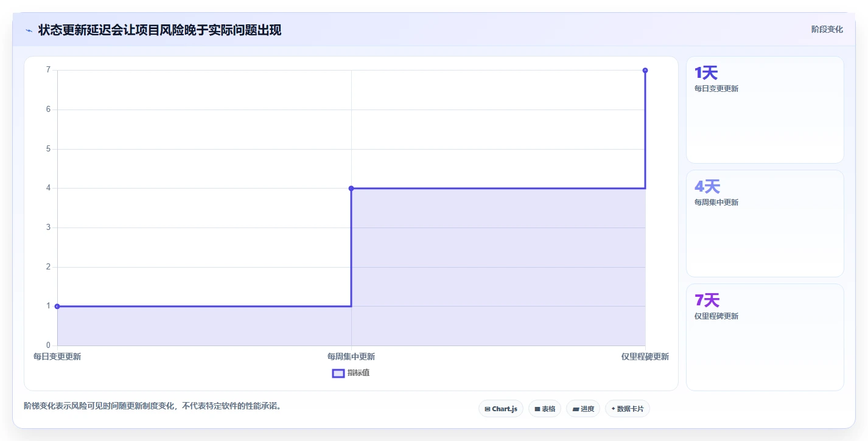Screen dimensions: 868x441
Task: Open the 4天 每周集中更新 card
Action: (x=765, y=224)
